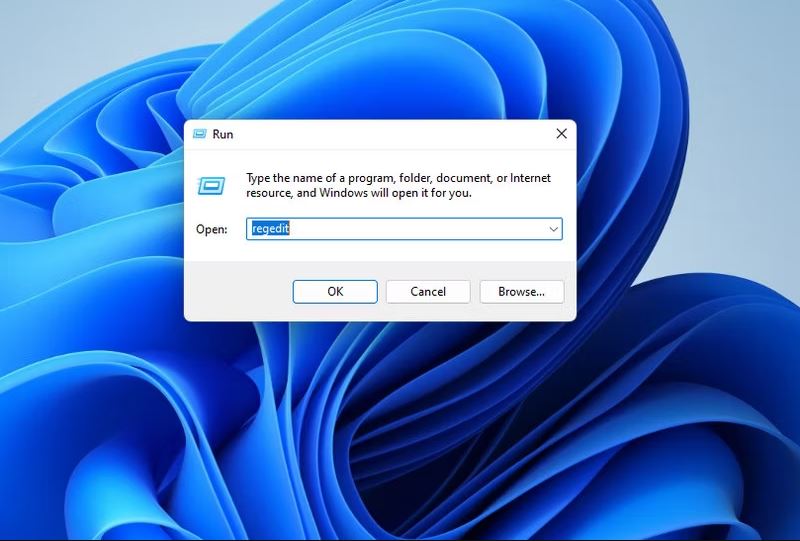Click the description text "Type the name of a program"
The height and width of the screenshot is (541, 800).
(320, 178)
